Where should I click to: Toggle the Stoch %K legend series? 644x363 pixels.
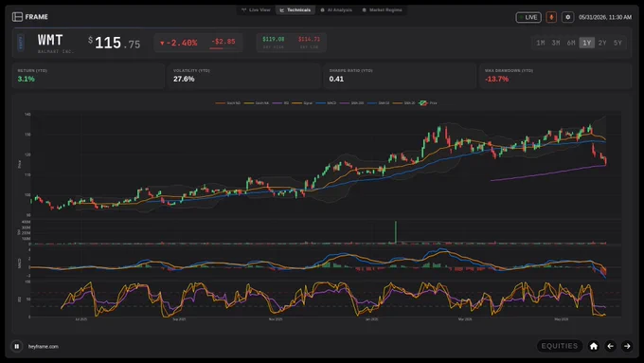257,103
